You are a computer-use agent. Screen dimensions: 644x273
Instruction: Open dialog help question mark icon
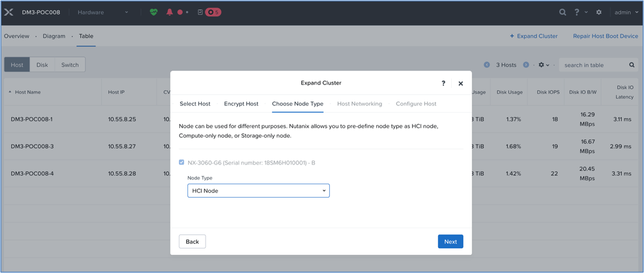(444, 83)
